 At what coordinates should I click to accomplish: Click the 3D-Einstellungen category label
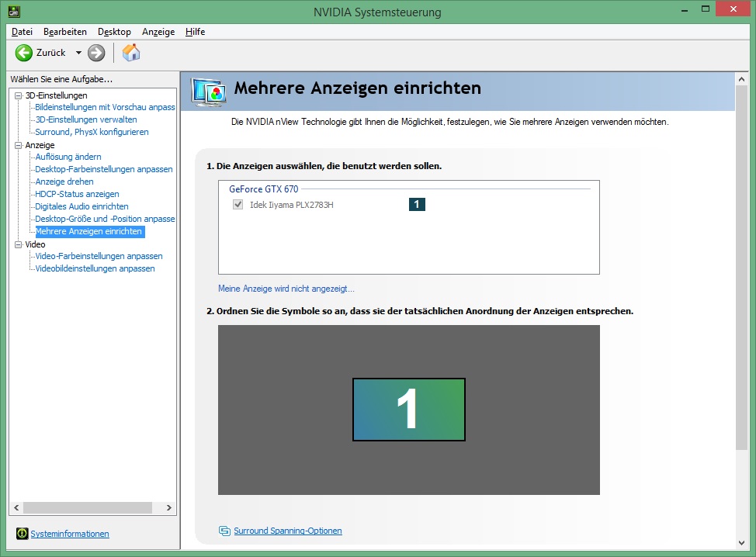point(57,95)
